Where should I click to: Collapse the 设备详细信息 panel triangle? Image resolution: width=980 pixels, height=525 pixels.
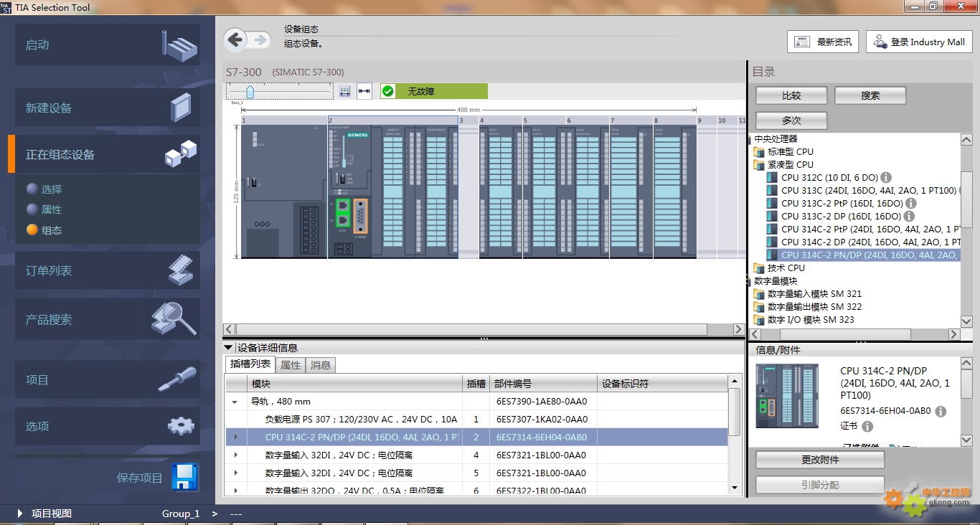click(229, 348)
